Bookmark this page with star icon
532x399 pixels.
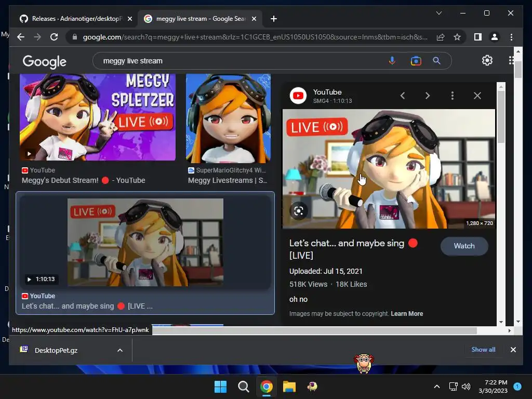(x=457, y=37)
